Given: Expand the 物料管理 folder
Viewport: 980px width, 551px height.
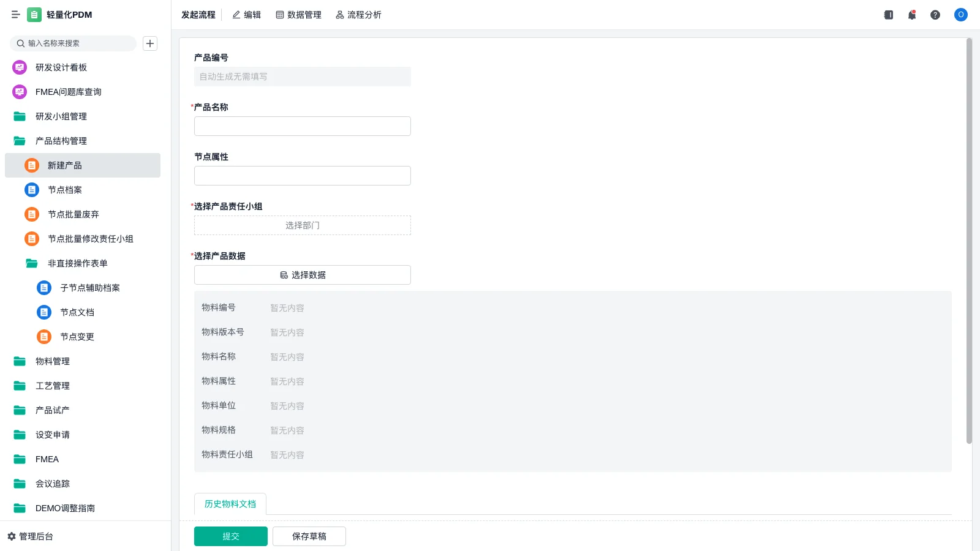Looking at the screenshot, I should (x=53, y=361).
